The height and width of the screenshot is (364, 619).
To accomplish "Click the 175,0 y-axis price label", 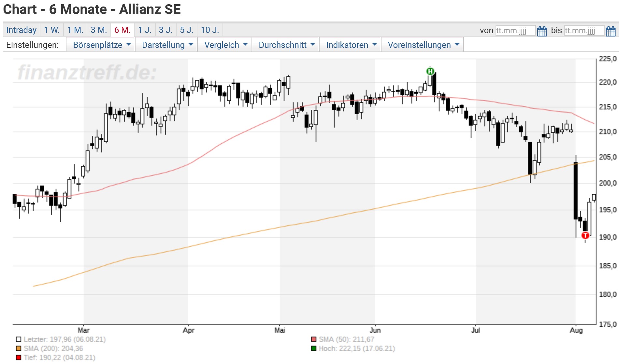I will pyautogui.click(x=608, y=324).
